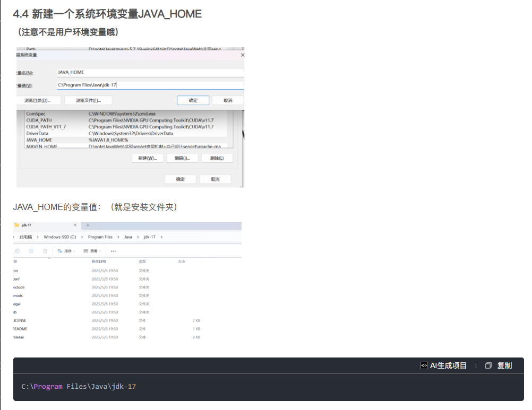Click inside the 变量值 path input field
The image size is (532, 410).
(x=150, y=85)
